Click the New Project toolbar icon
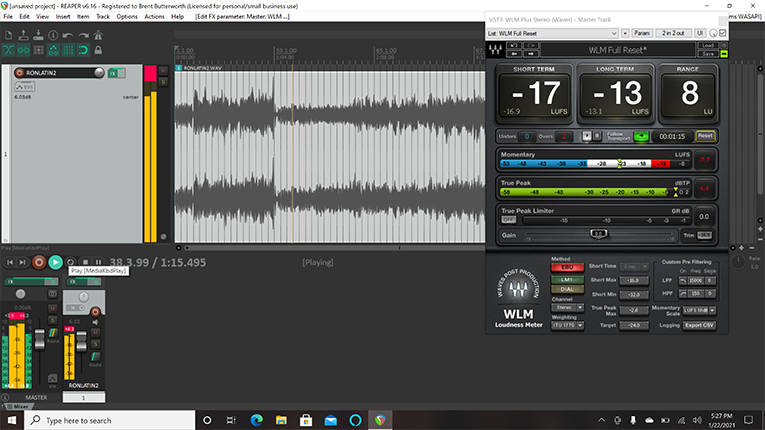Viewport: 765px width, 430px height. [x=8, y=35]
